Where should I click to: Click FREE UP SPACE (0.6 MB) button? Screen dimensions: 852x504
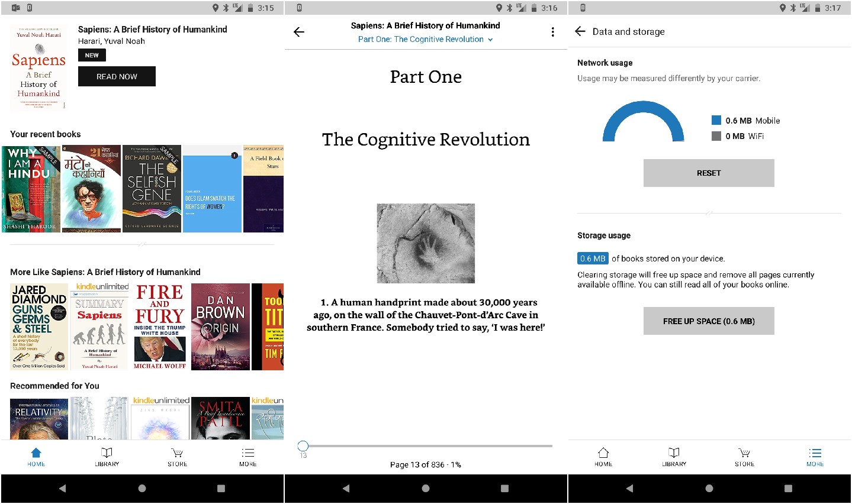(x=709, y=321)
